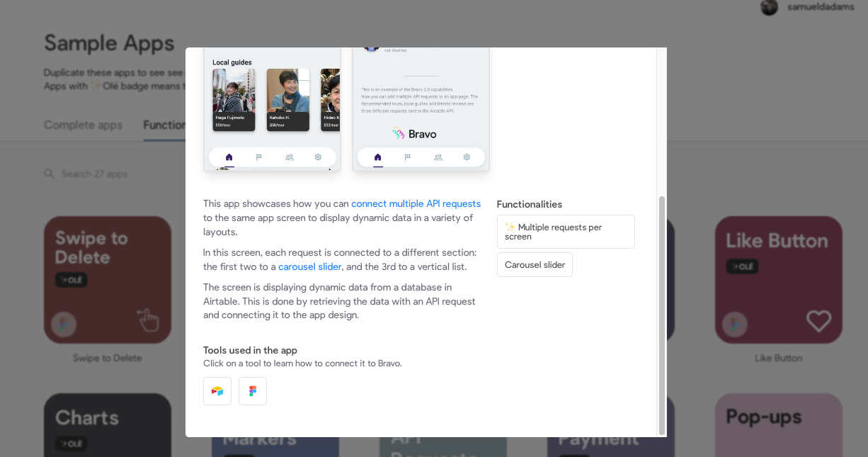Click the Local guides heading in mockup
The width and height of the screenshot is (868, 457).
coord(232,62)
